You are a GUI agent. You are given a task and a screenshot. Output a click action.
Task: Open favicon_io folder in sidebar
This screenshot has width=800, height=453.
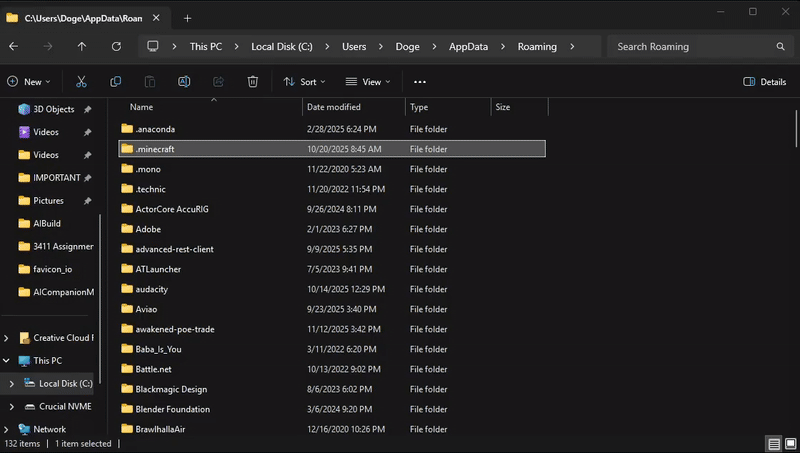53,269
